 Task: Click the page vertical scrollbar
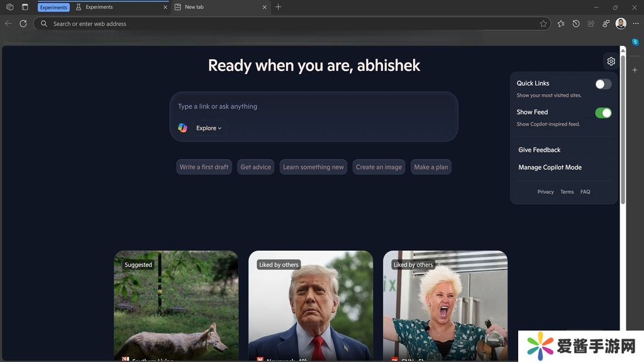click(623, 126)
